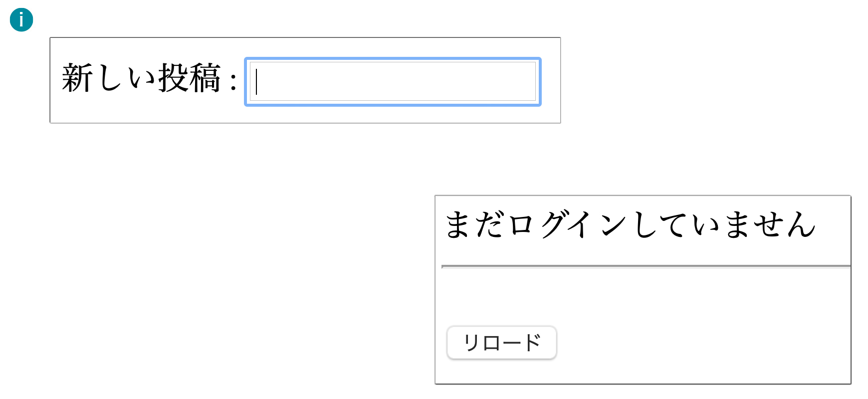
Task: Place cursor in the highlighted text box
Action: pyautogui.click(x=393, y=81)
